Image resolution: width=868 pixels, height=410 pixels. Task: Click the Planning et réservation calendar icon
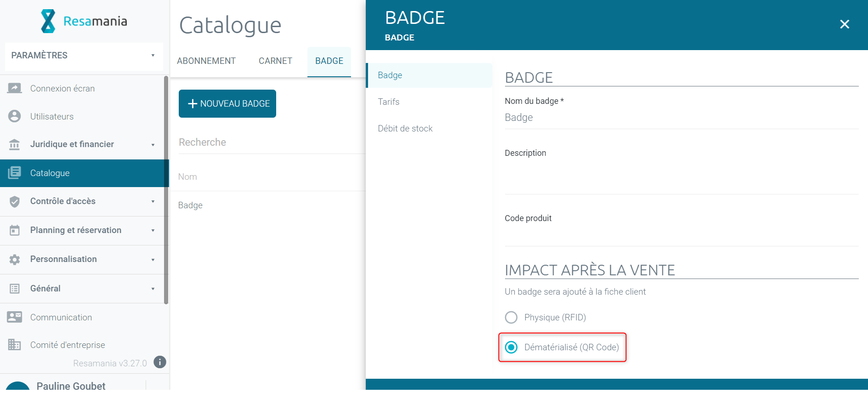coord(15,230)
